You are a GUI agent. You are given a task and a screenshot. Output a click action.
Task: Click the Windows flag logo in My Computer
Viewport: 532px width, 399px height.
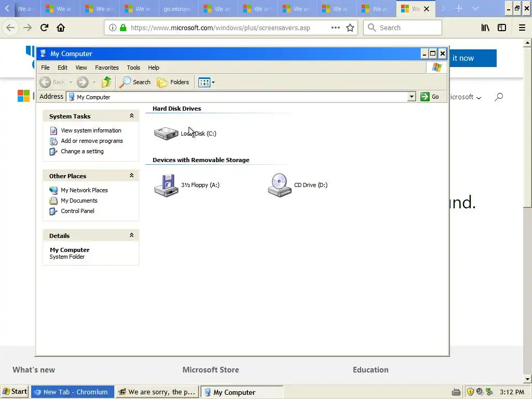(436, 68)
